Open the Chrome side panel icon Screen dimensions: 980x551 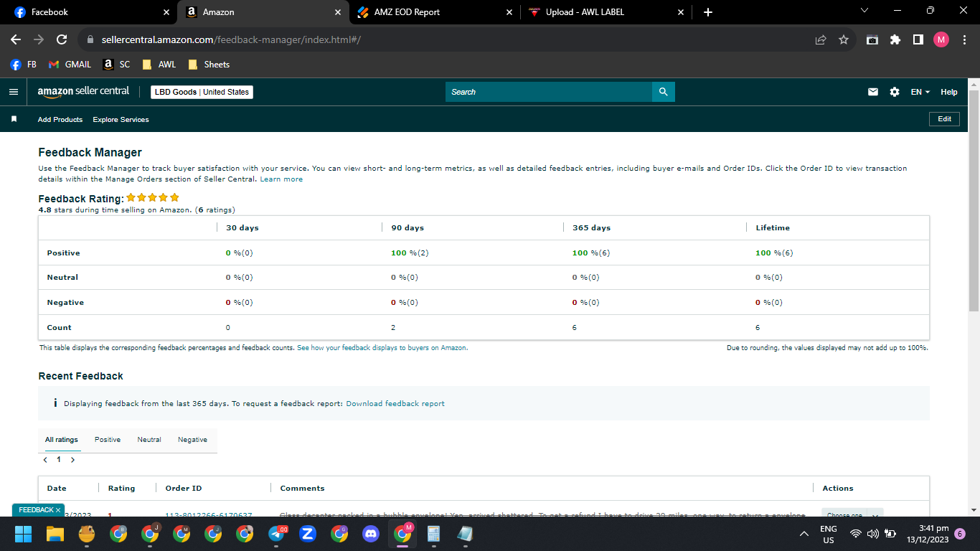pyautogui.click(x=918, y=40)
